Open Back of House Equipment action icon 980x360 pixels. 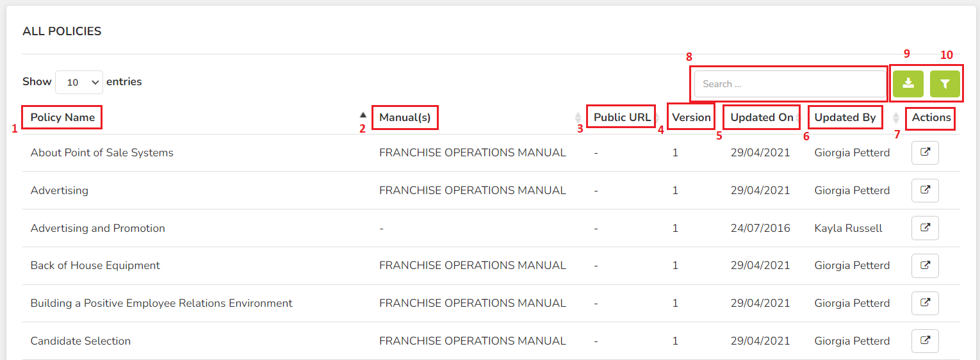pyautogui.click(x=925, y=266)
